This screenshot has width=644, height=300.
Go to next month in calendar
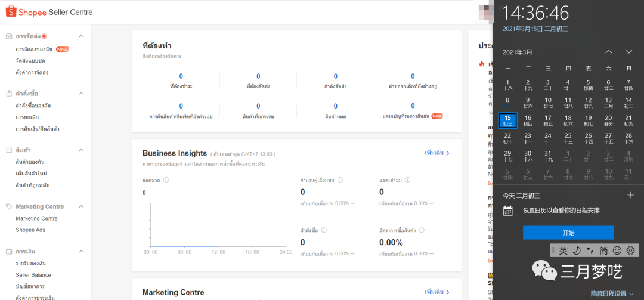pyautogui.click(x=628, y=52)
